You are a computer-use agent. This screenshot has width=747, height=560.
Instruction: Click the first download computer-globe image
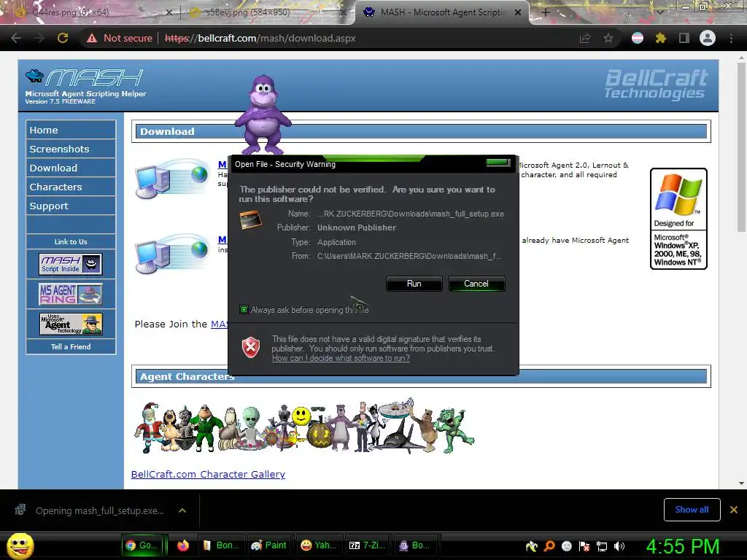pos(172,179)
